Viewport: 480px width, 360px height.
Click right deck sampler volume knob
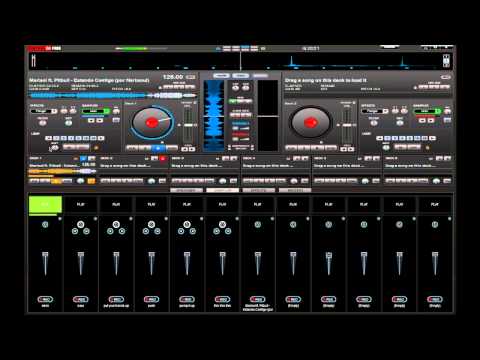coord(448,111)
